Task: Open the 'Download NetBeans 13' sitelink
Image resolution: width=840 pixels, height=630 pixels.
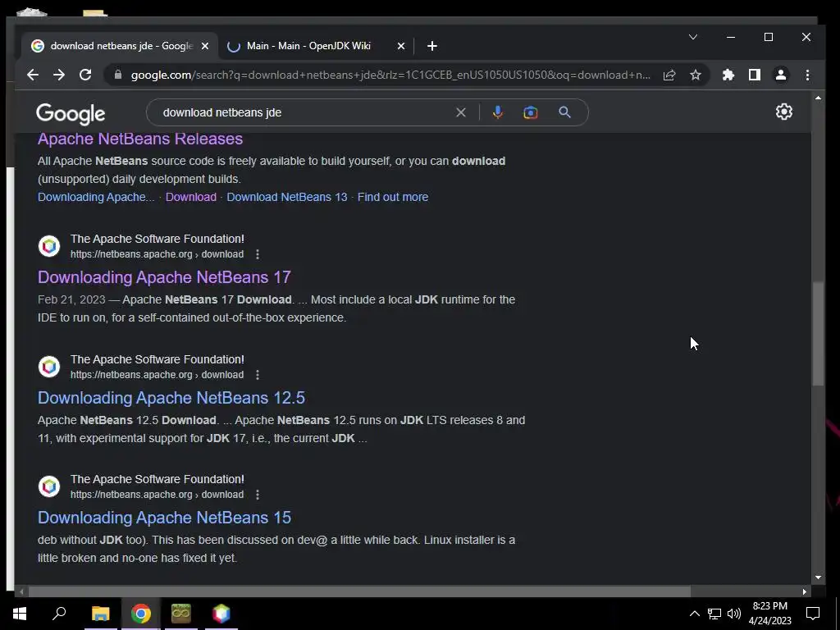Action: [x=287, y=197]
